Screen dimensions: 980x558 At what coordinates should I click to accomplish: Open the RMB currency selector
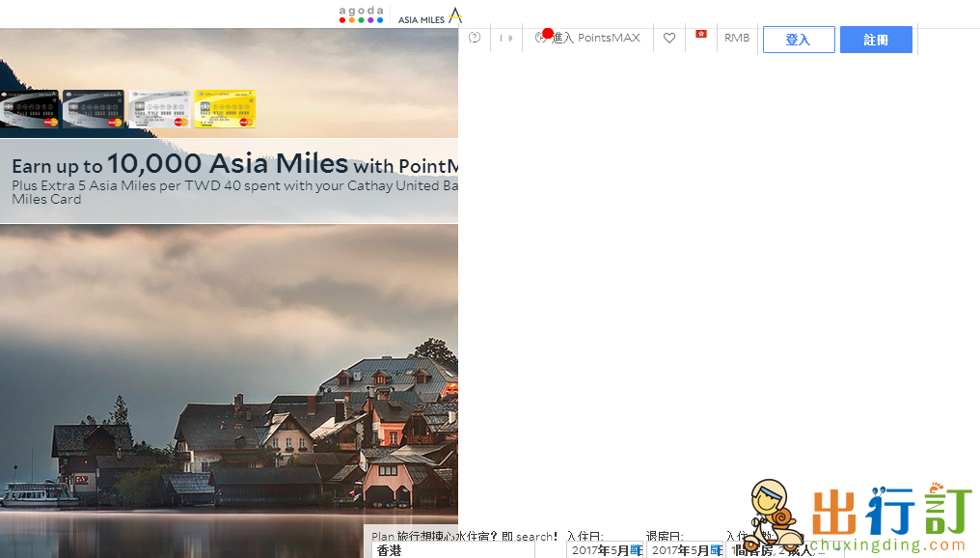click(737, 38)
